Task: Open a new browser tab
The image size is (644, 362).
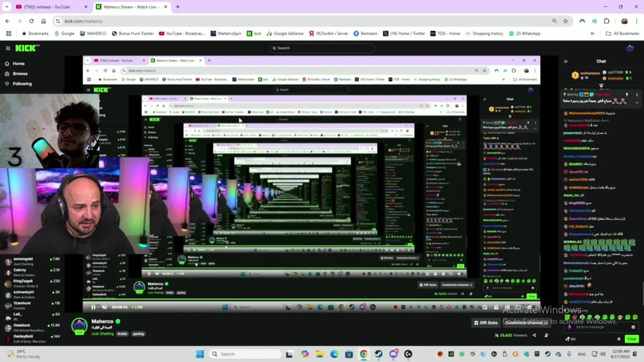Action: pyautogui.click(x=177, y=7)
